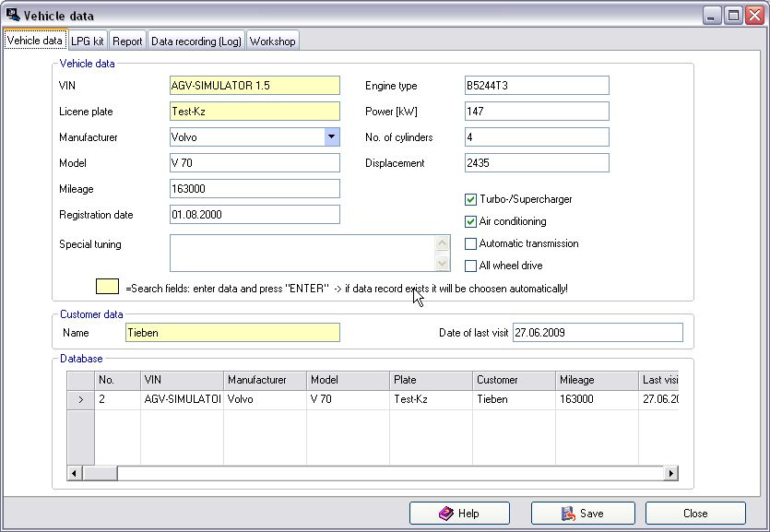Viewport: 770px width, 532px height.
Task: Click the Help button
Action: 459,514
